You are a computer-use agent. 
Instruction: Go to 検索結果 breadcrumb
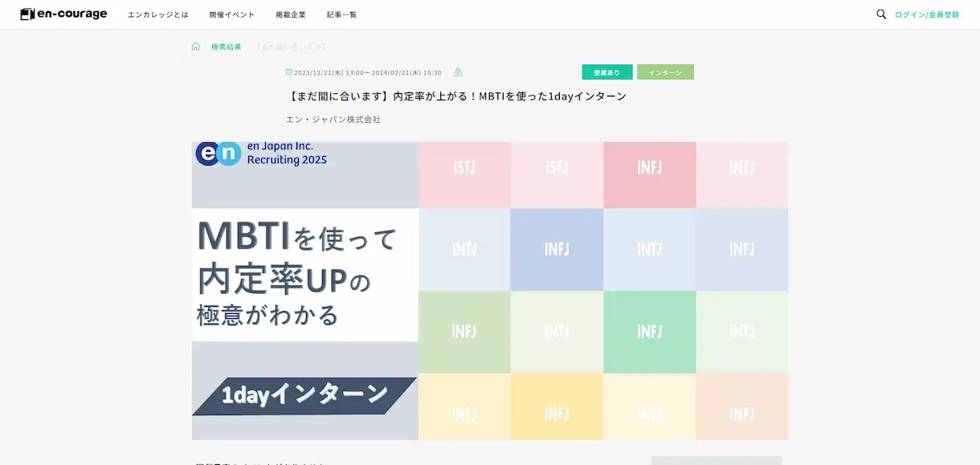227,47
